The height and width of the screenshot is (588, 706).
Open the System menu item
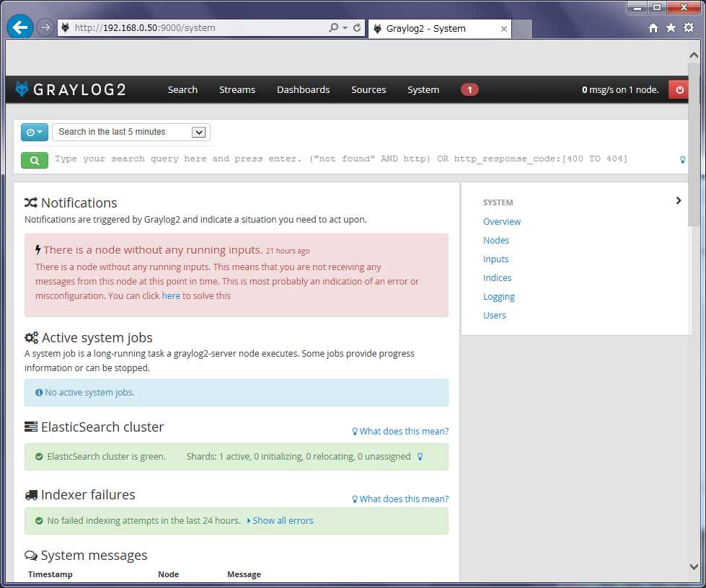423,89
